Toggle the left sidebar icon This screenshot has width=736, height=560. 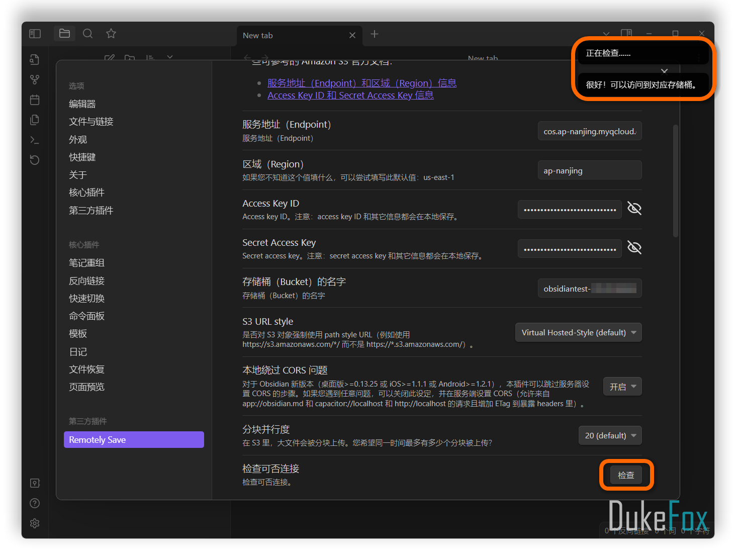[x=35, y=34]
